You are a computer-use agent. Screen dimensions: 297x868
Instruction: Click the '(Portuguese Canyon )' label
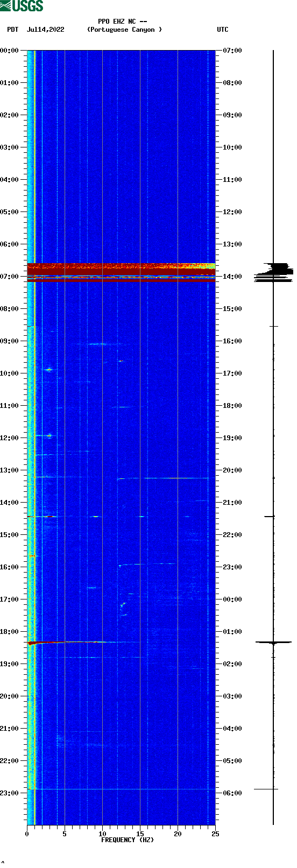(124, 30)
